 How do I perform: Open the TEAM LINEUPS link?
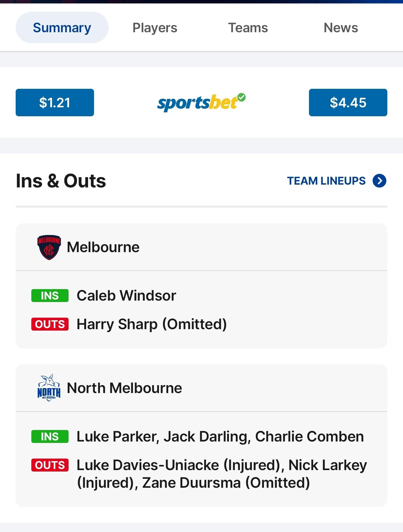point(326,181)
